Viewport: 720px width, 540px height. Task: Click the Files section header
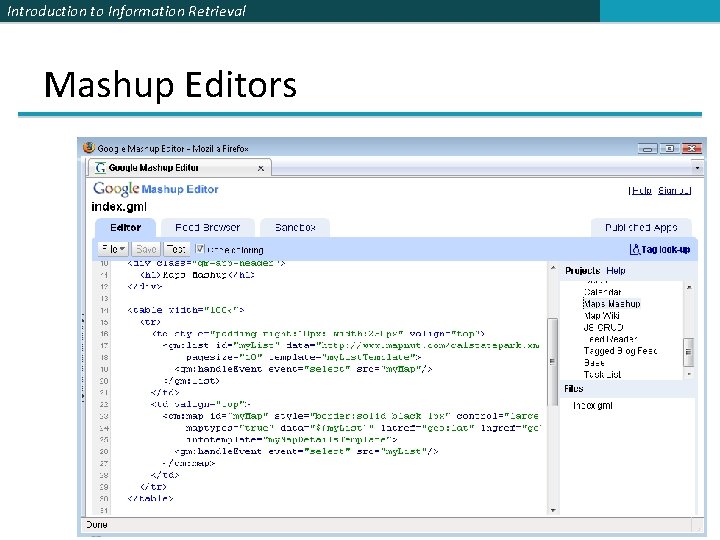pyautogui.click(x=574, y=389)
